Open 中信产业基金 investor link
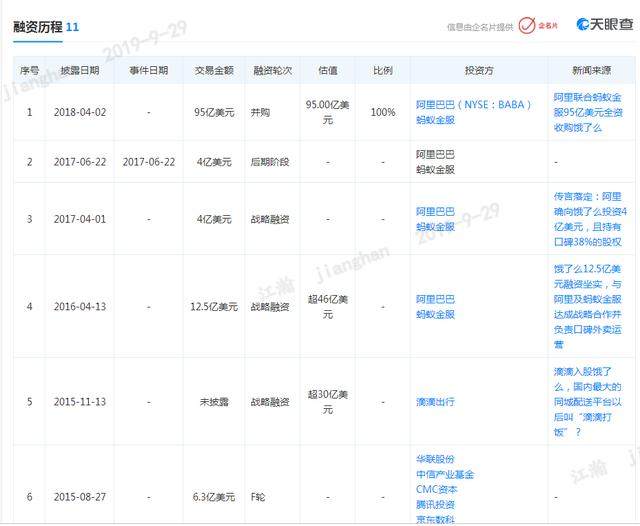 tap(445, 474)
